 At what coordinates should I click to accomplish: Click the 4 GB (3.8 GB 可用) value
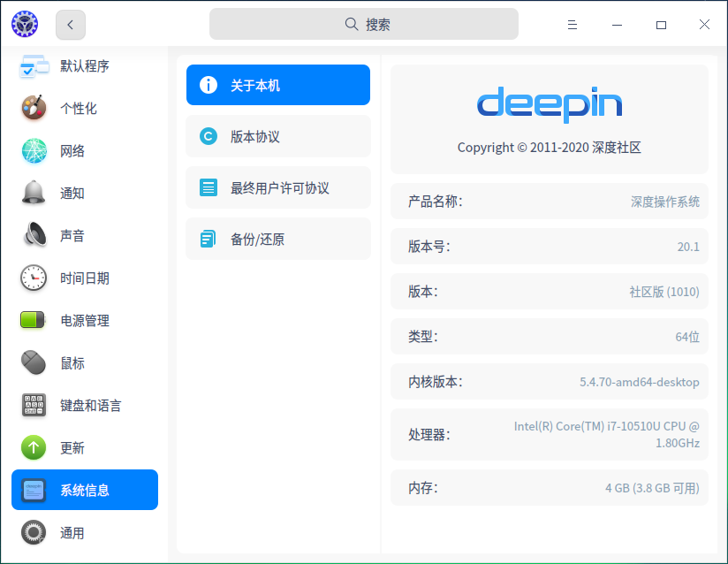point(652,488)
